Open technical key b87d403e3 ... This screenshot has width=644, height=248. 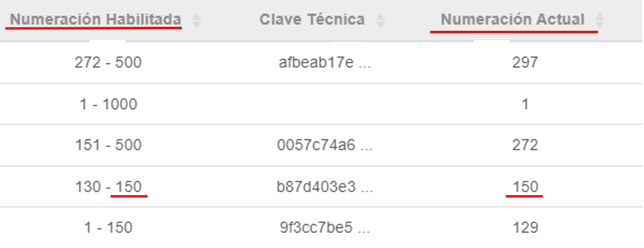[324, 187]
